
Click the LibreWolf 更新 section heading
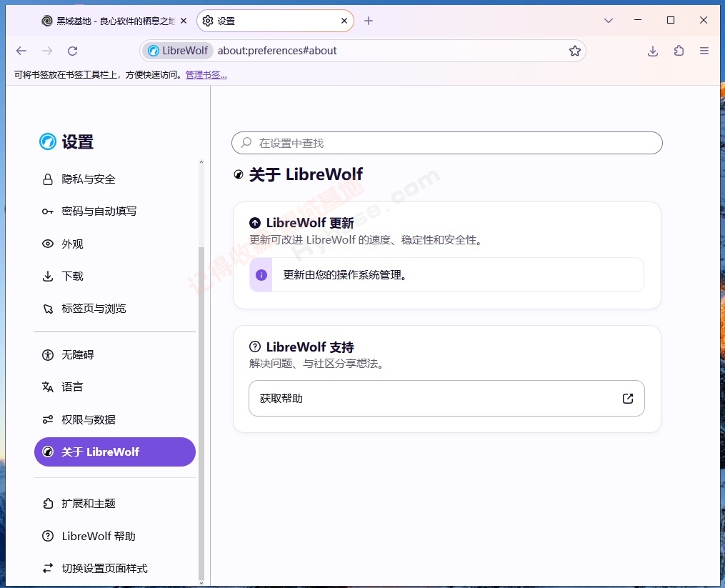pyautogui.click(x=310, y=223)
